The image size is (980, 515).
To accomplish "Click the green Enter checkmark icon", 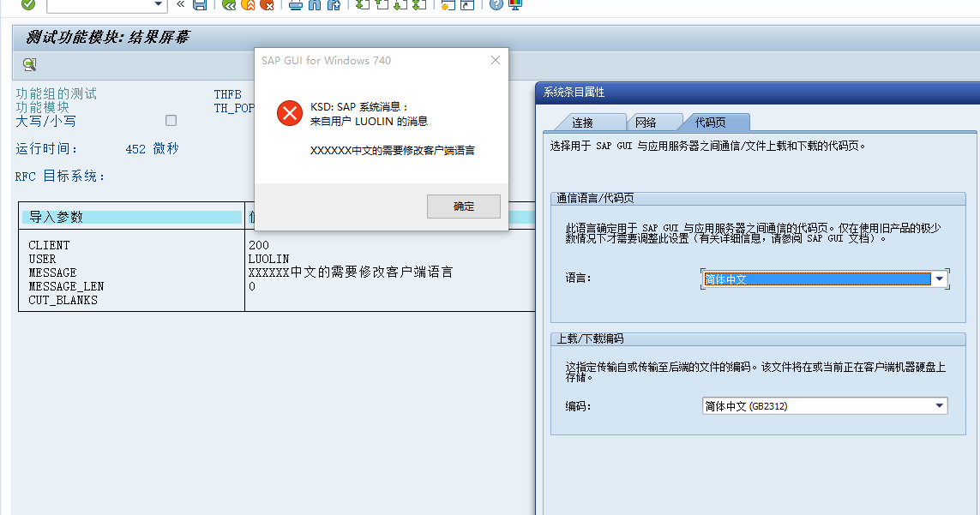I will [28, 5].
